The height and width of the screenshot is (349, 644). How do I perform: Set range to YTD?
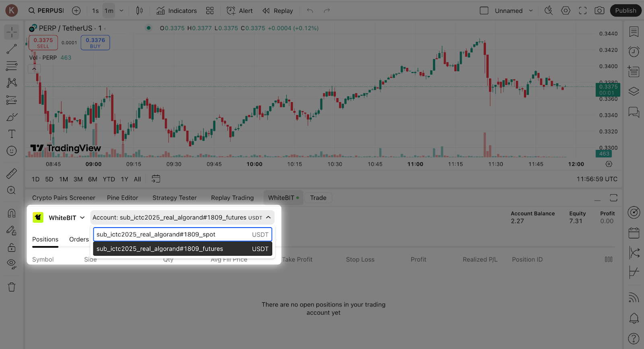pyautogui.click(x=109, y=179)
